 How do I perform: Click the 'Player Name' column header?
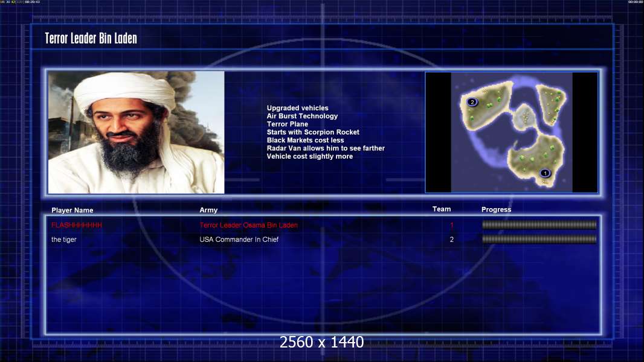pos(72,211)
